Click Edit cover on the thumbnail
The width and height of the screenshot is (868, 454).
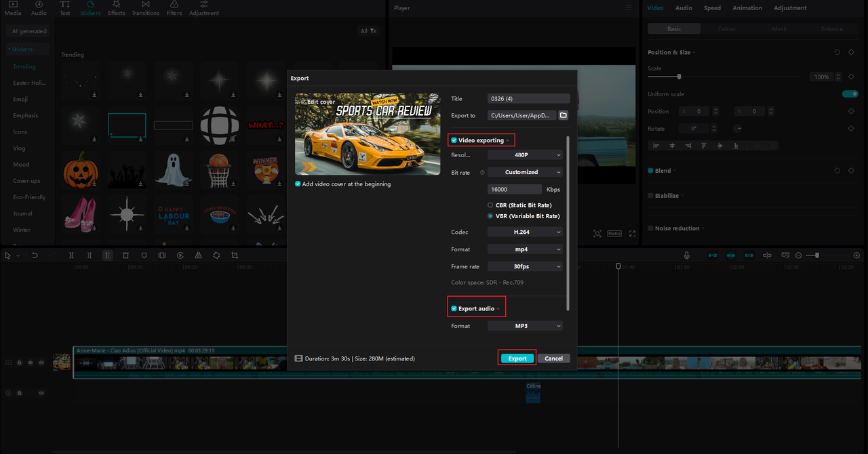[x=317, y=102]
